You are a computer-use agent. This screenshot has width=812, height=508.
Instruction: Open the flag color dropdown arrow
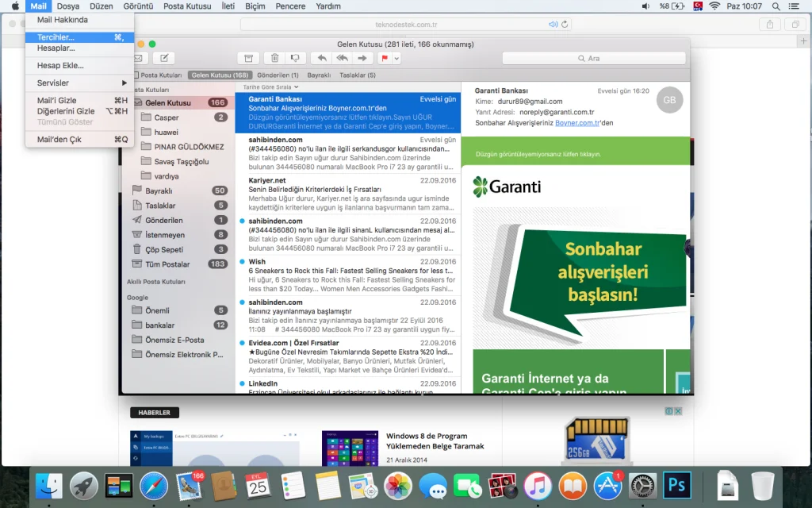[x=396, y=58]
